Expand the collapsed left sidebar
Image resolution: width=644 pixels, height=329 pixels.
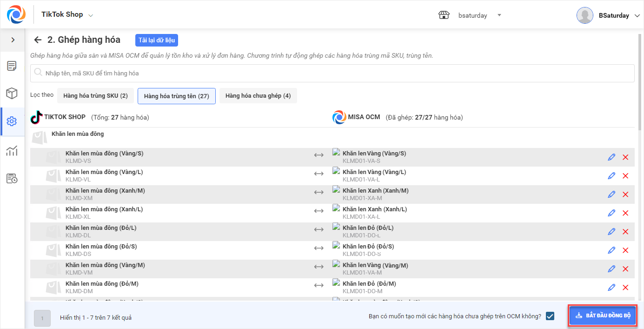(x=13, y=40)
